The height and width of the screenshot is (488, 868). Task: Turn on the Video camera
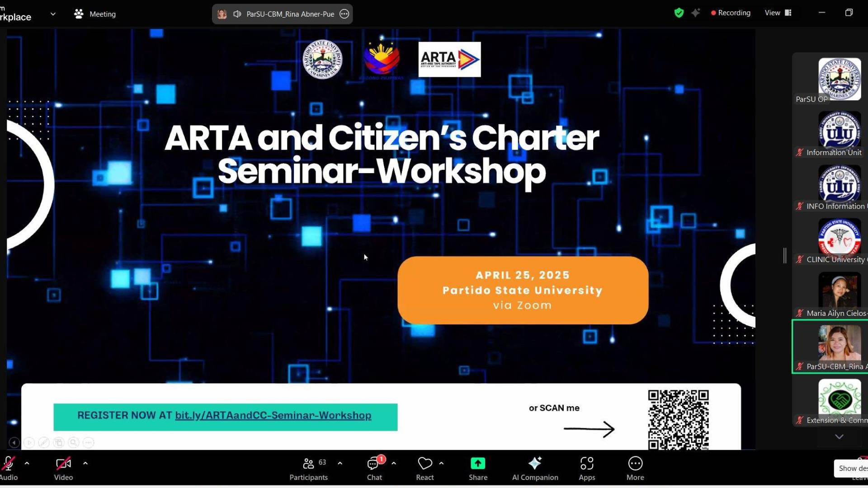(63, 469)
